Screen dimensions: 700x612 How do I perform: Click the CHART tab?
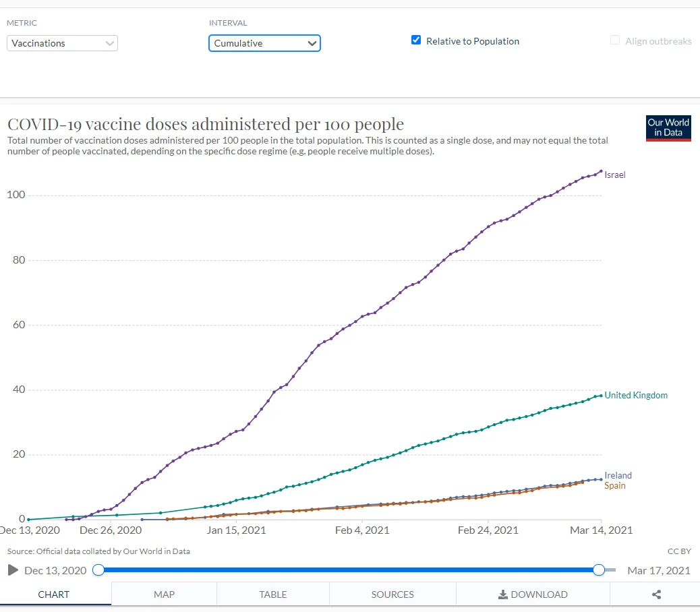tap(54, 594)
